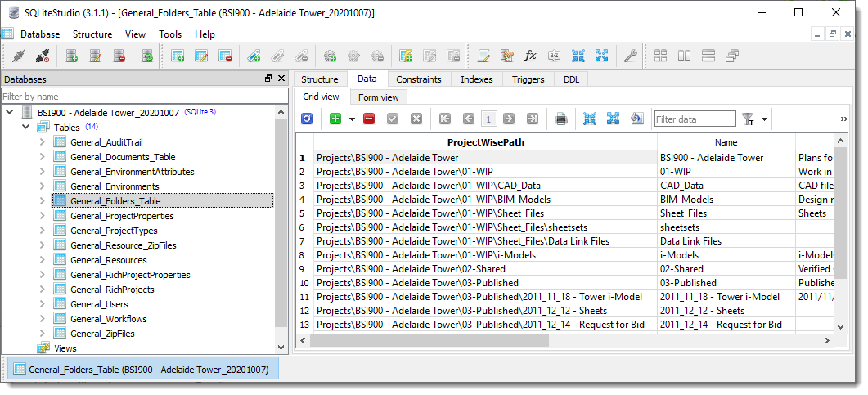Open the SQL editor icon
The image size is (868, 395).
click(x=484, y=56)
